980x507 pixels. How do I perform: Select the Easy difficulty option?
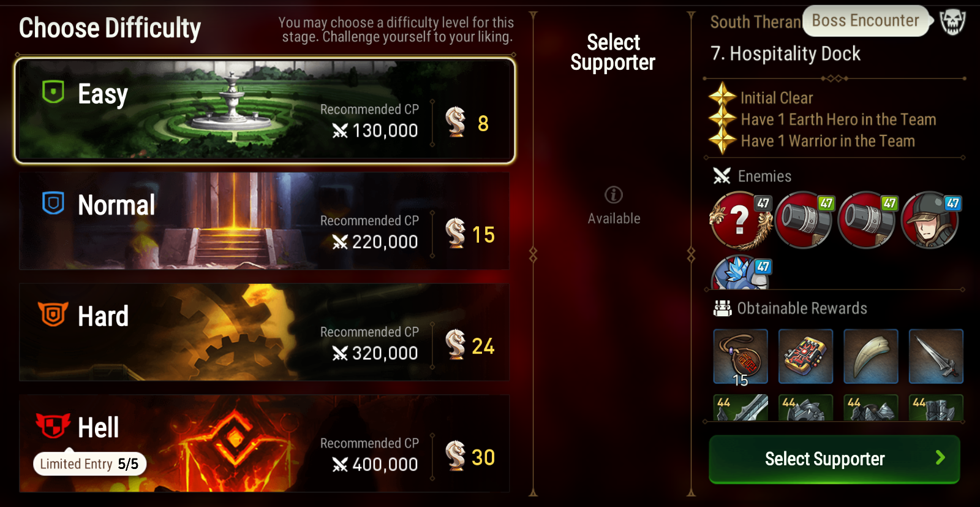click(x=265, y=111)
